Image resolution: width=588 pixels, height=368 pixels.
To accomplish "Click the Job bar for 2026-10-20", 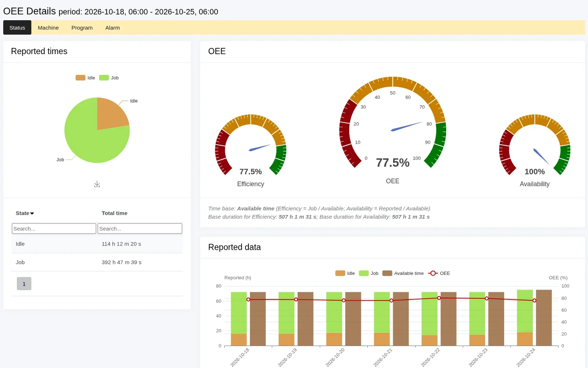I will (334, 313).
